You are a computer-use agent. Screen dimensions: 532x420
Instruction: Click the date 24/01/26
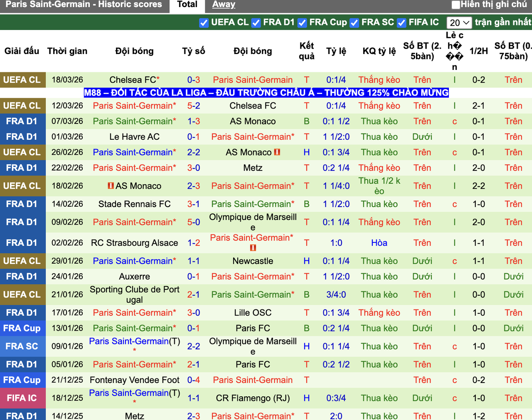point(67,277)
